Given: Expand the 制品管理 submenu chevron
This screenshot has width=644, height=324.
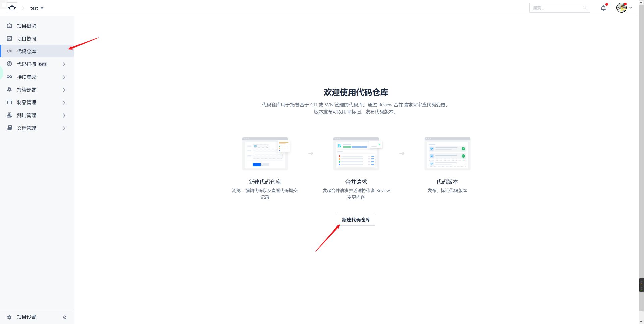Looking at the screenshot, I should [x=64, y=103].
